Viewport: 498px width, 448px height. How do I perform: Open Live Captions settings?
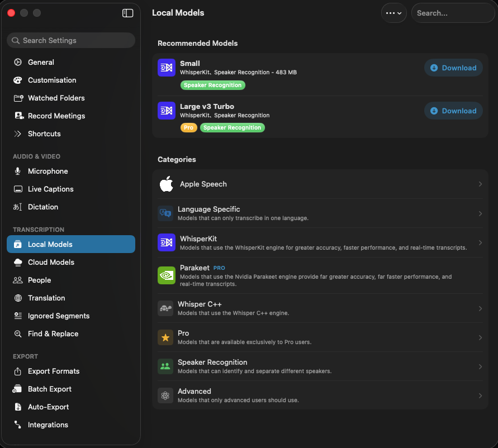[x=71, y=189]
